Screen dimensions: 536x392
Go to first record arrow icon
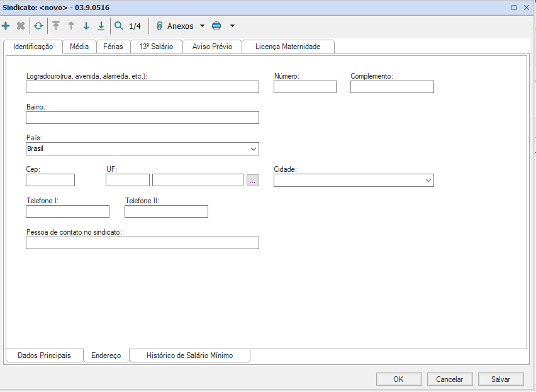(56, 26)
